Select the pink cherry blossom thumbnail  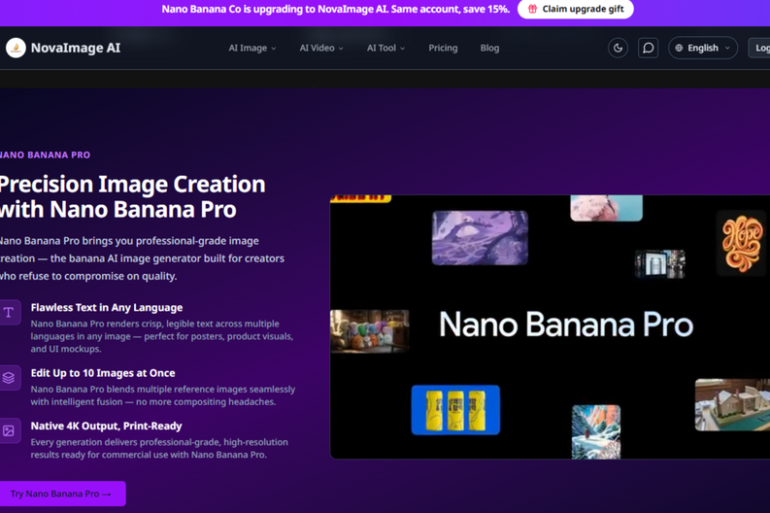point(606,208)
